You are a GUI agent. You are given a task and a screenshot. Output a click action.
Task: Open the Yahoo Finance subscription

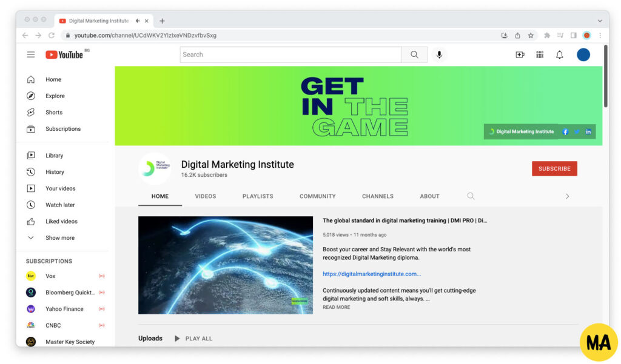tap(65, 309)
